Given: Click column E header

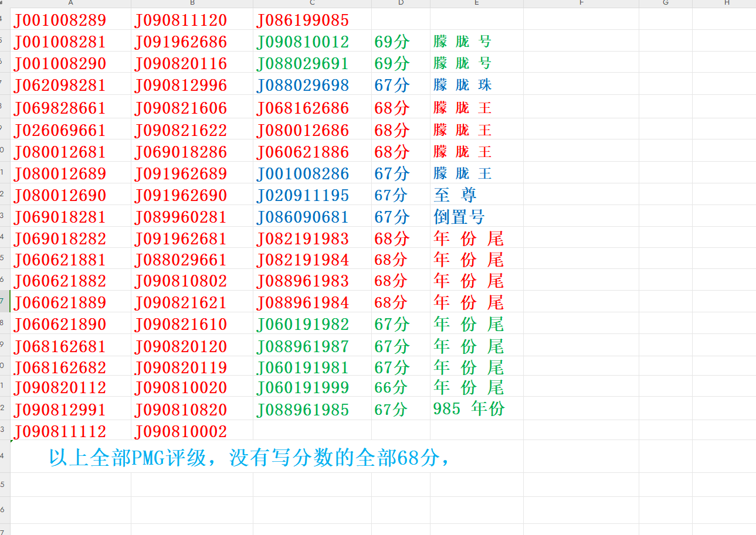Looking at the screenshot, I should click(476, 3).
